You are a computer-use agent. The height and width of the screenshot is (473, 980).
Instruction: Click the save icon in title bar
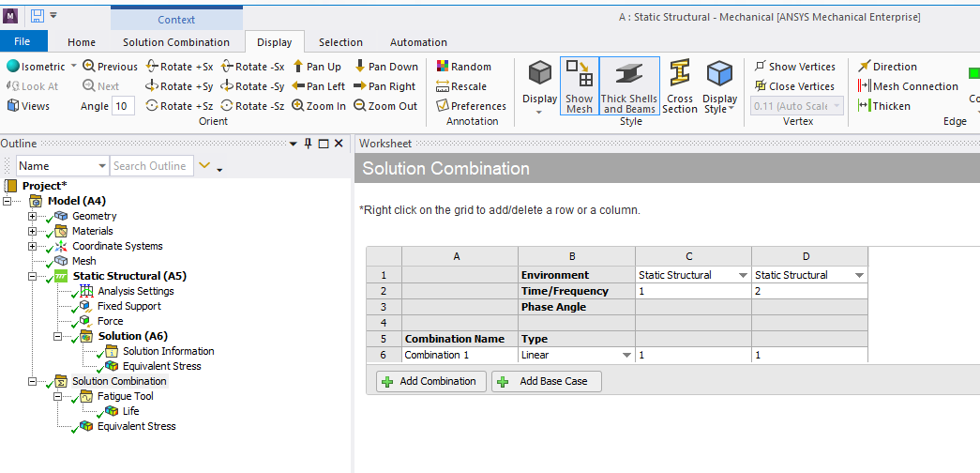click(x=37, y=15)
